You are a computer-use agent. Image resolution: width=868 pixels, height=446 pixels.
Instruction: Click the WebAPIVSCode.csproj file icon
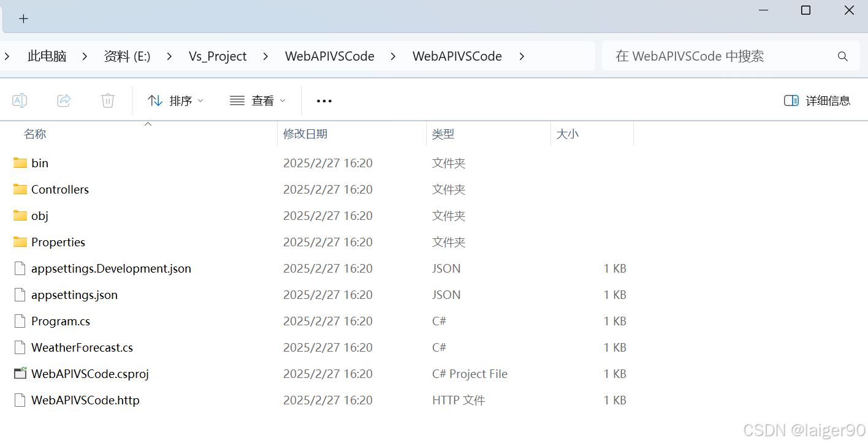[20, 374]
